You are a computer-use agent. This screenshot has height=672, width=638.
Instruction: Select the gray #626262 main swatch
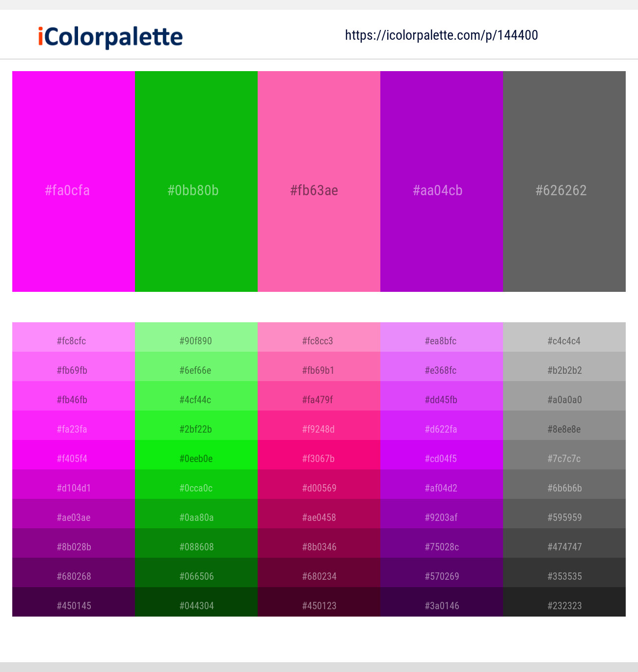tap(564, 181)
